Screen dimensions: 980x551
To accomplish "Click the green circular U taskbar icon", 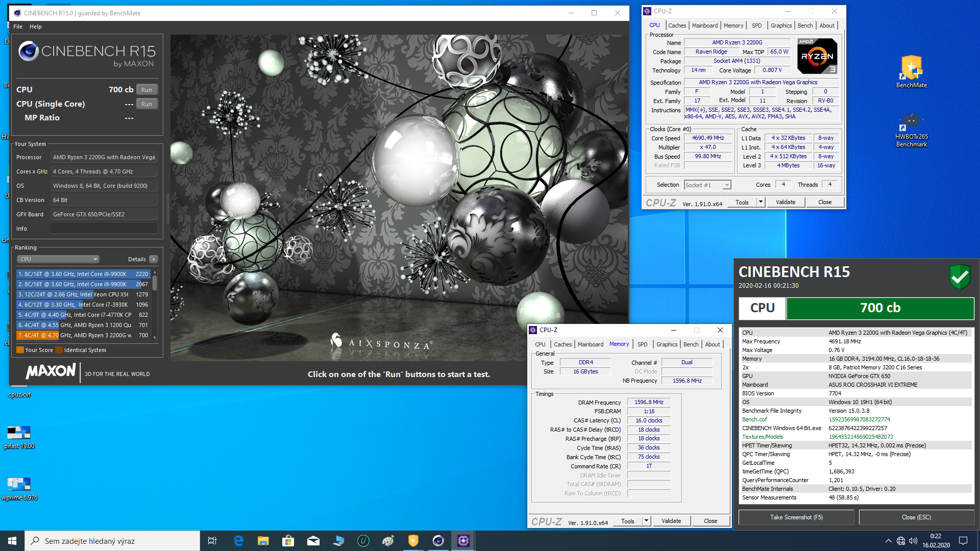I will 363,541.
